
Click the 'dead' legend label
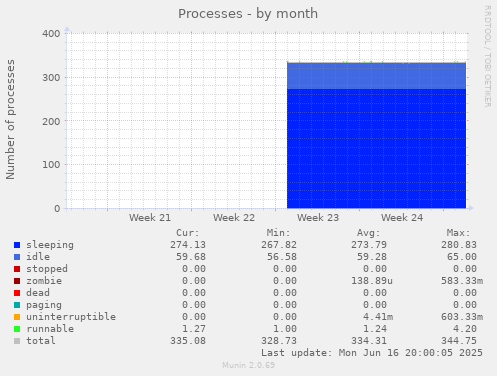click(x=38, y=293)
